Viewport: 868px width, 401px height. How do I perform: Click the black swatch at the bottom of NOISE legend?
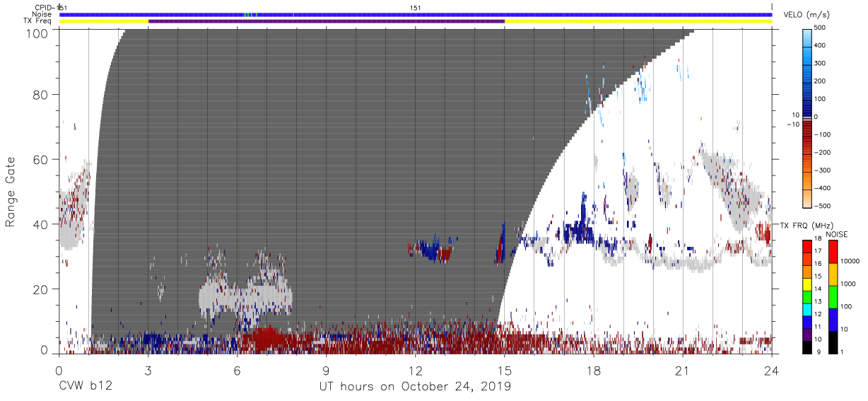pos(833,342)
